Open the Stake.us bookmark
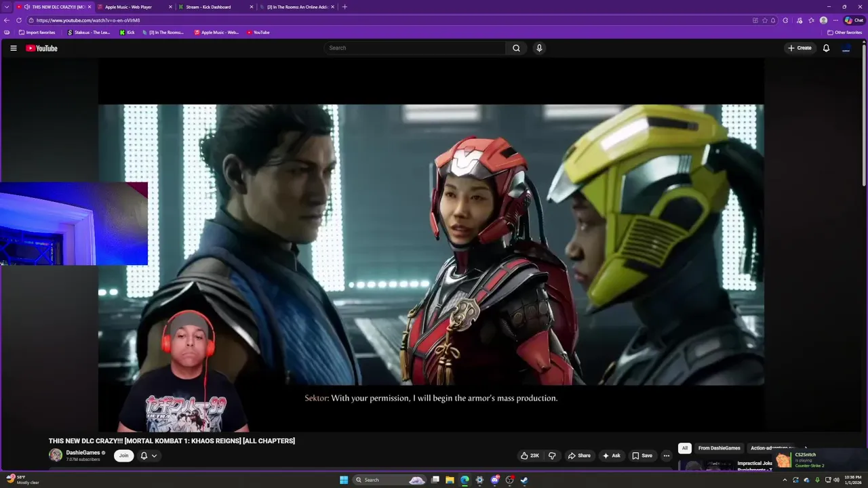 tap(89, 33)
